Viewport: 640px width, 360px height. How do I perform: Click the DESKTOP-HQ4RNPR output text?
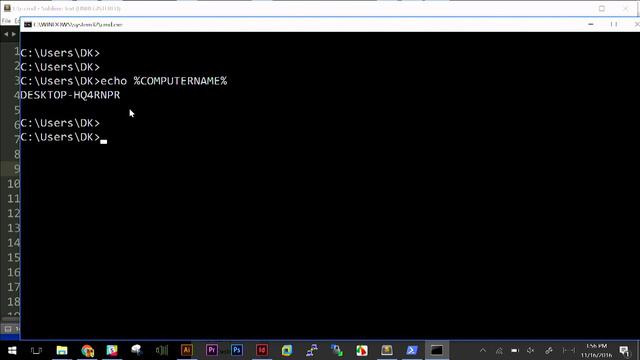[x=70, y=95]
